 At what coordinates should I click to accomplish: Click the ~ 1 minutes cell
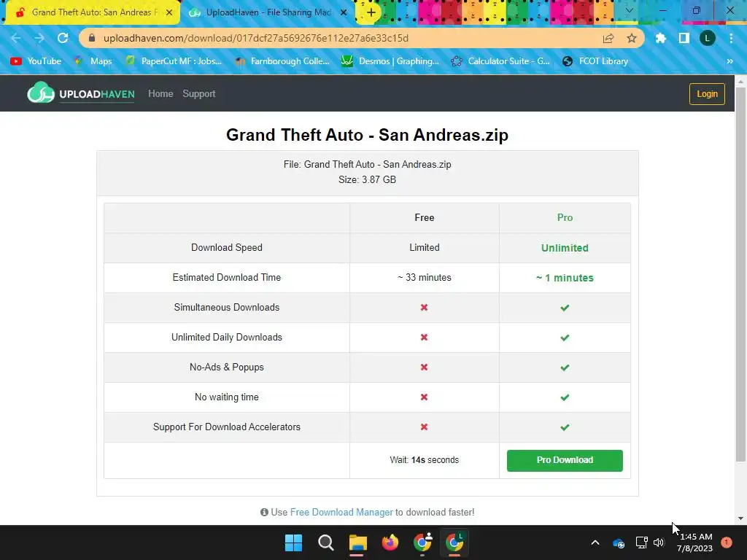click(565, 278)
